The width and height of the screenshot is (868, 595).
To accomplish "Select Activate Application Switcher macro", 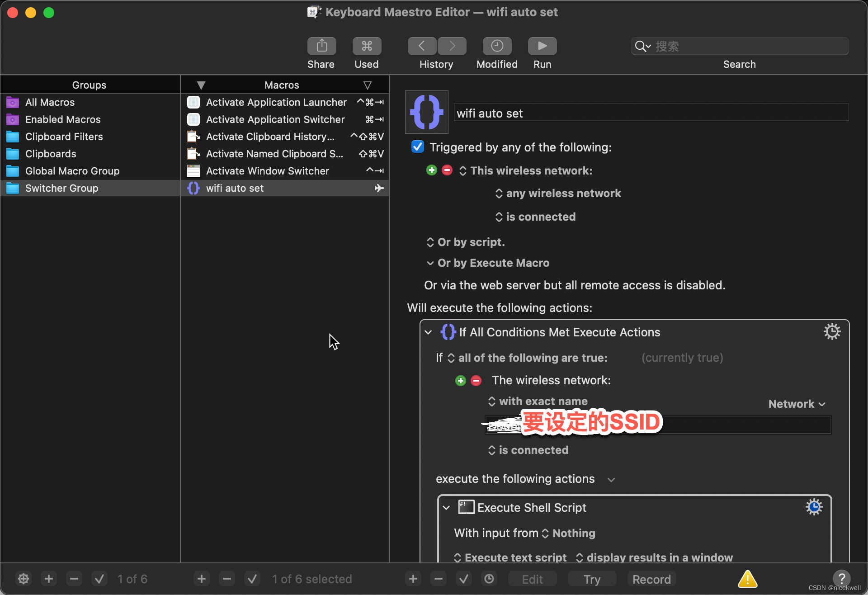I will pos(285,119).
